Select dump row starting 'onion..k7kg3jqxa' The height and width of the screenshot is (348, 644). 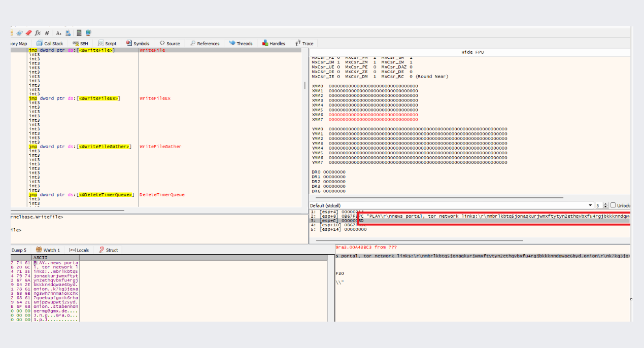[56, 289]
